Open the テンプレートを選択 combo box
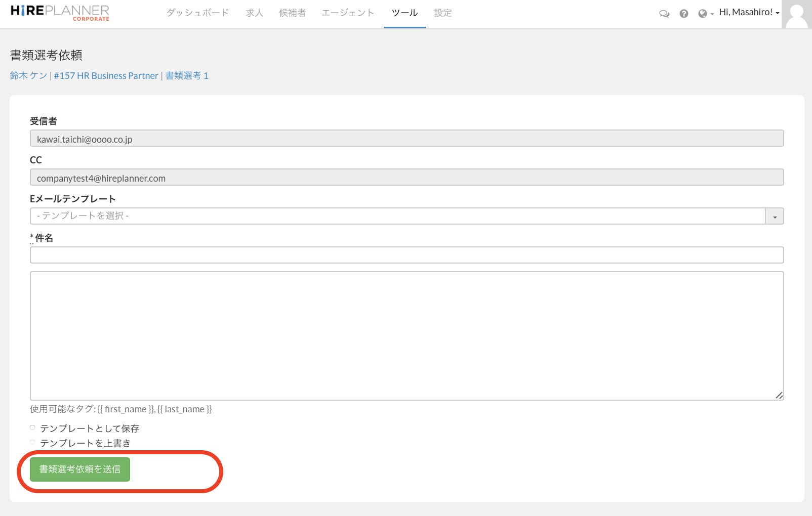Image resolution: width=812 pixels, height=516 pixels. (397, 216)
